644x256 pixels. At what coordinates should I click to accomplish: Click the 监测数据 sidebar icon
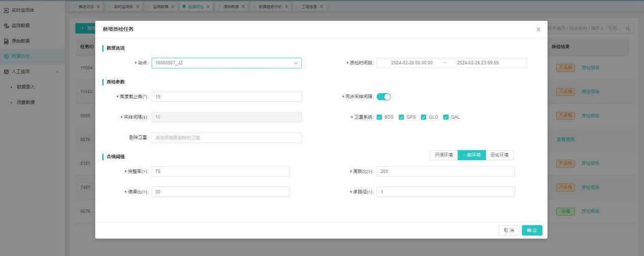(6, 25)
